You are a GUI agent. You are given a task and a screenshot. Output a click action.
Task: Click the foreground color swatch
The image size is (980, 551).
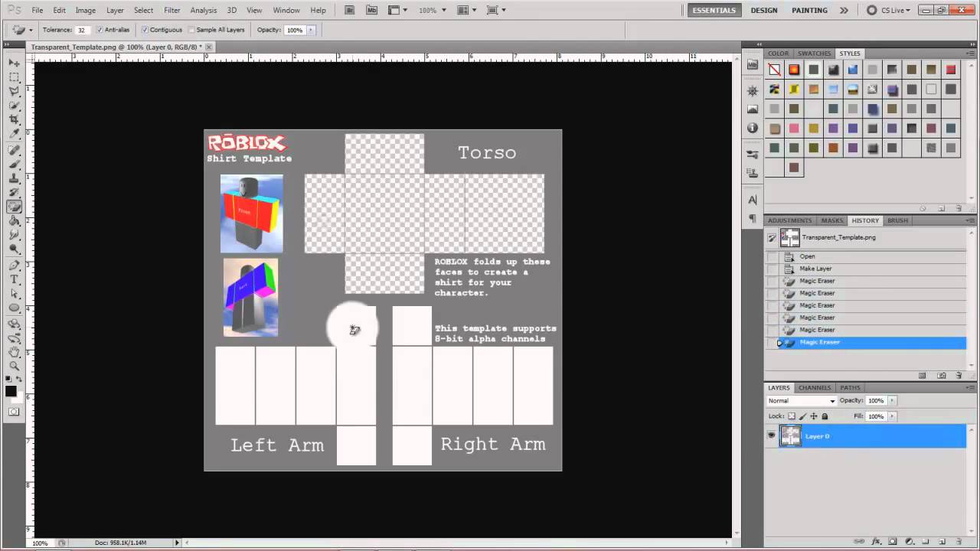click(x=11, y=391)
